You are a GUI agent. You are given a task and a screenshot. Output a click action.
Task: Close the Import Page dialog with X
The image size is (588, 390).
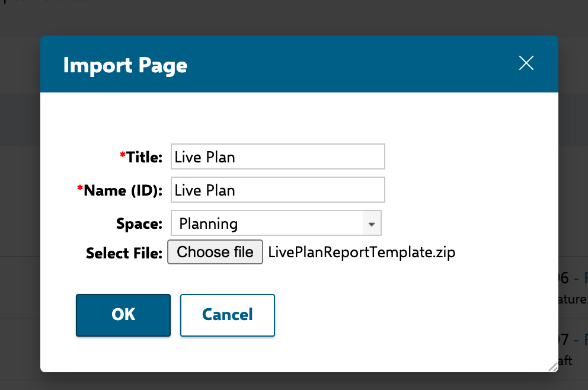pos(526,63)
